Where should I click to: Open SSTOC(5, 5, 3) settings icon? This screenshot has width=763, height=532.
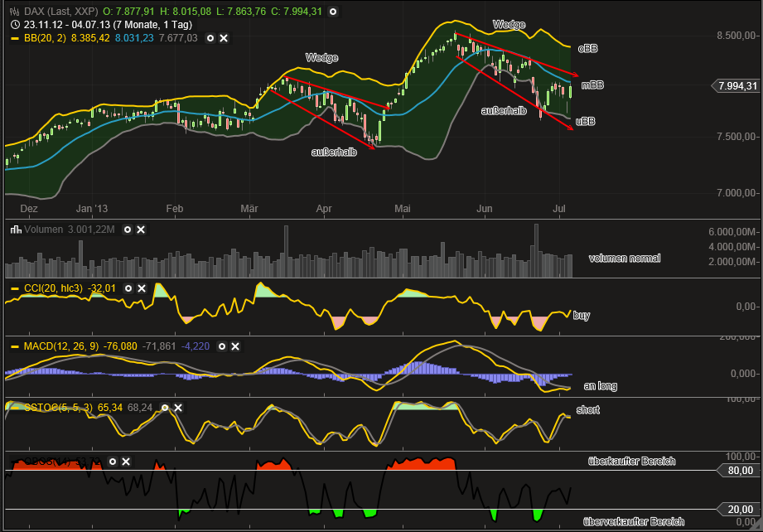[x=165, y=408]
